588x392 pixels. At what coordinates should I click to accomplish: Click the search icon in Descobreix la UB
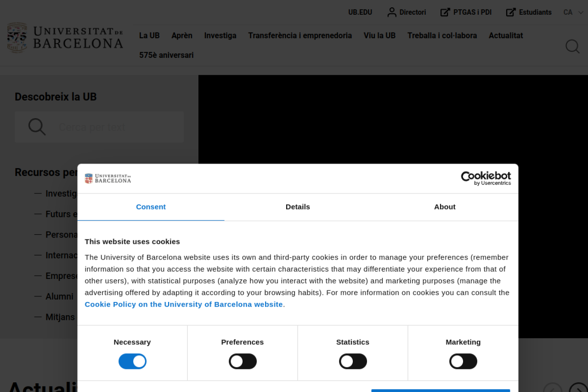[37, 127]
